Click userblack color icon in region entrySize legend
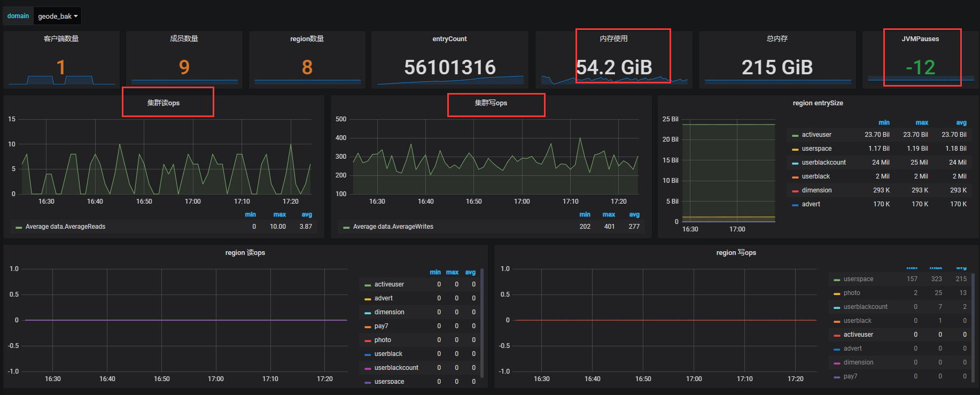 click(x=795, y=177)
